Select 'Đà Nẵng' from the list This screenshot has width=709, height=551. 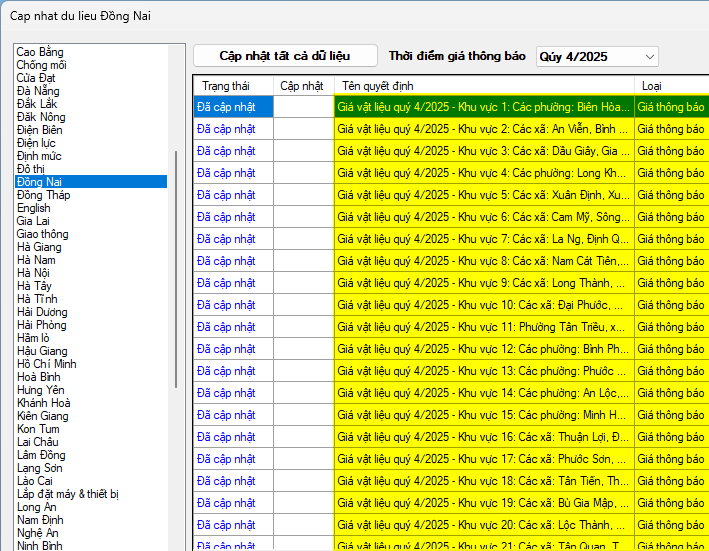click(37, 91)
